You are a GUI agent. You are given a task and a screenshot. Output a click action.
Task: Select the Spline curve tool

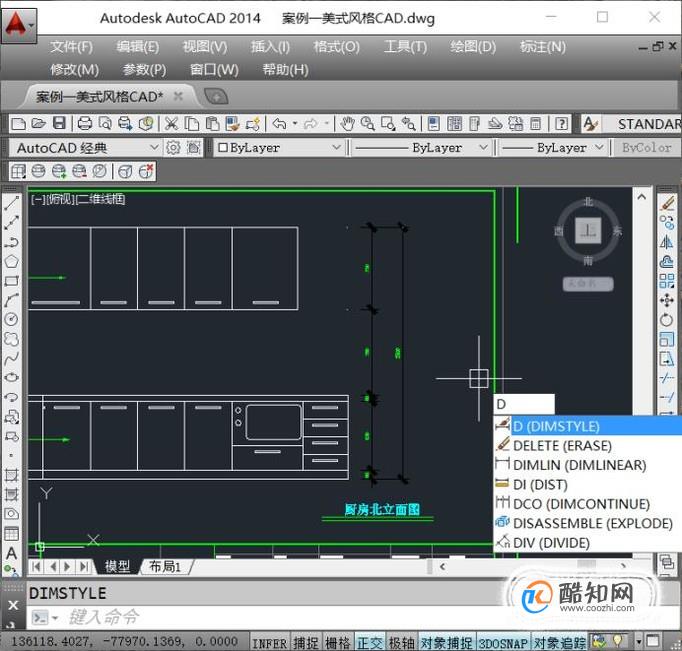pos(11,358)
